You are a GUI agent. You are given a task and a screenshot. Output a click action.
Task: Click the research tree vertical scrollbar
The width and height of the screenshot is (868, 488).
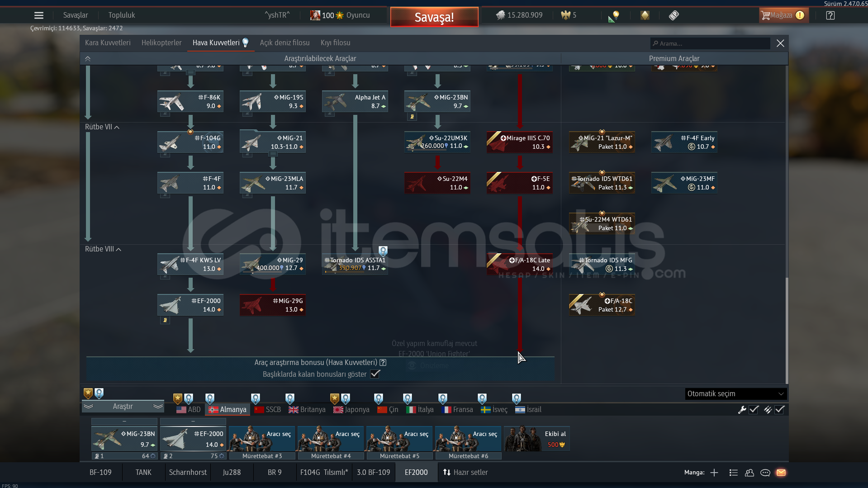coord(787,330)
